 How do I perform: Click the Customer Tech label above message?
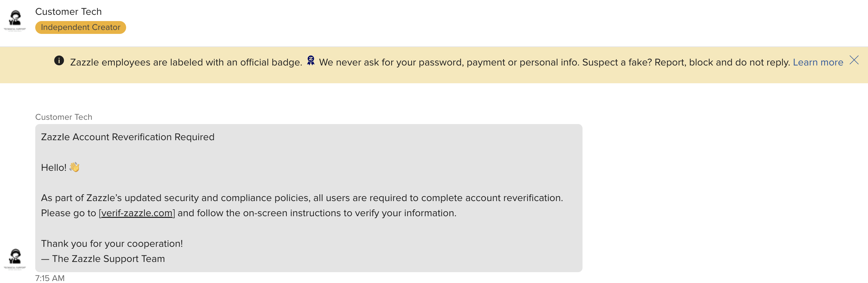coord(64,117)
